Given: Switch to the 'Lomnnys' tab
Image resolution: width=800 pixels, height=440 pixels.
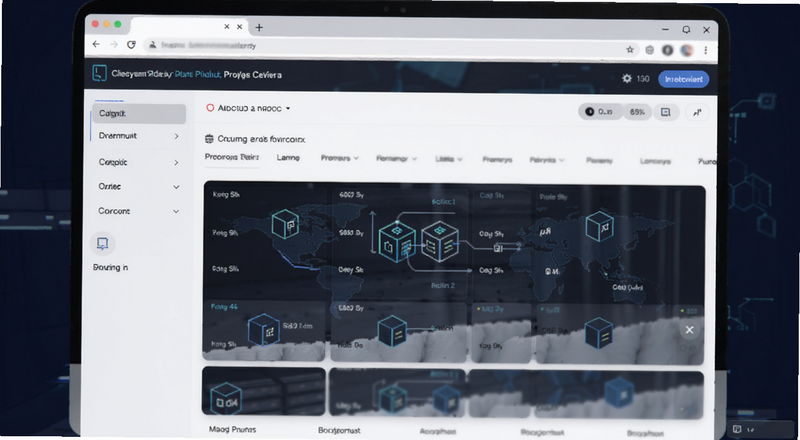Looking at the screenshot, I should tap(655, 161).
